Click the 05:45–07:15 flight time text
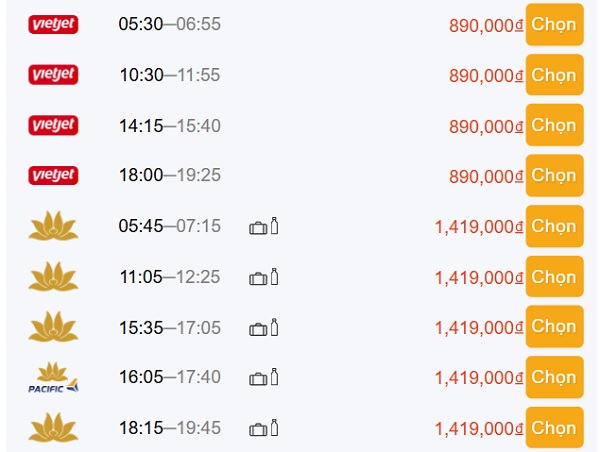The height and width of the screenshot is (452, 600). tap(169, 227)
